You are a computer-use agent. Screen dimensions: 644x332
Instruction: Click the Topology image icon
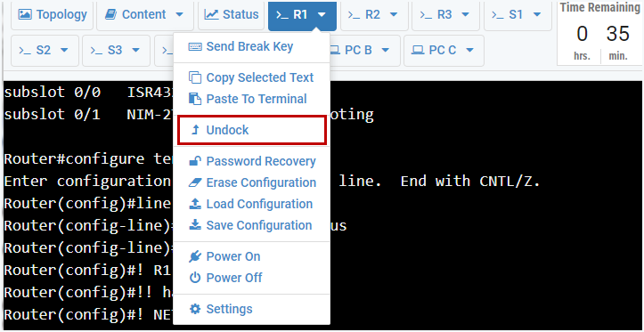[25, 15]
